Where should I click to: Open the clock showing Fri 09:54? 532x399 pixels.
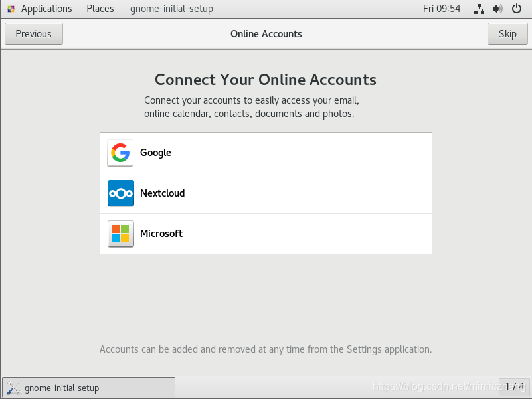442,9
